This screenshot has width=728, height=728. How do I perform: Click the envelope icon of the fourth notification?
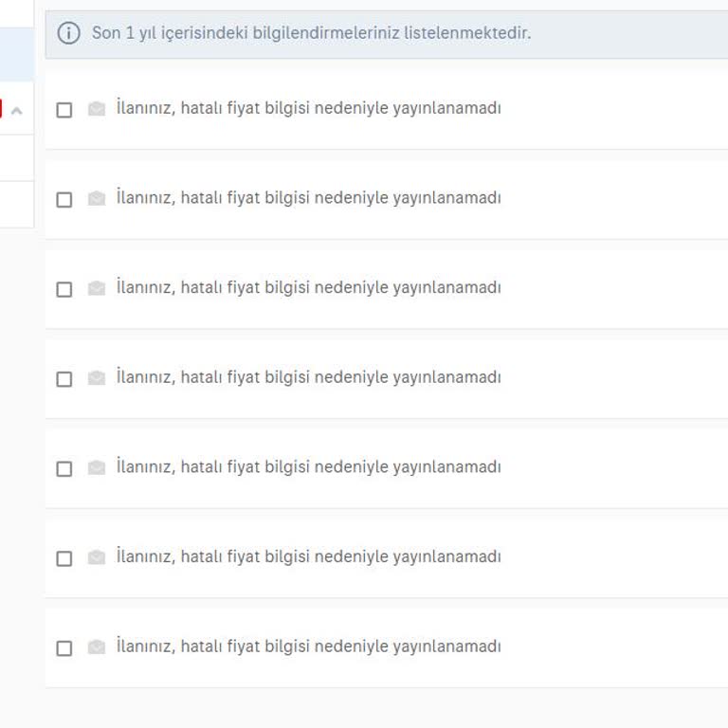coord(97,378)
